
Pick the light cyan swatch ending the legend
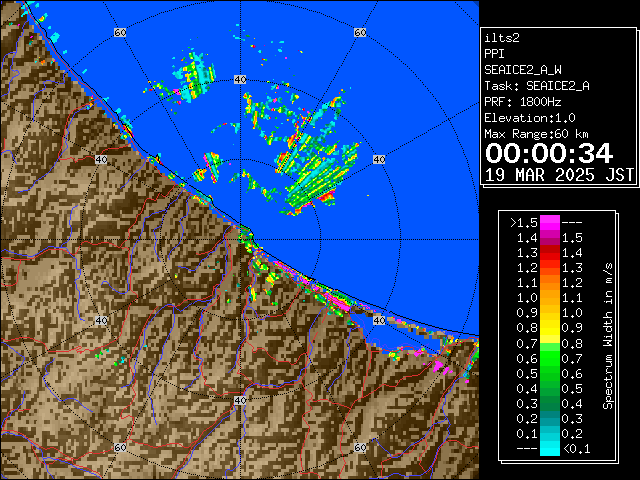[550, 448]
